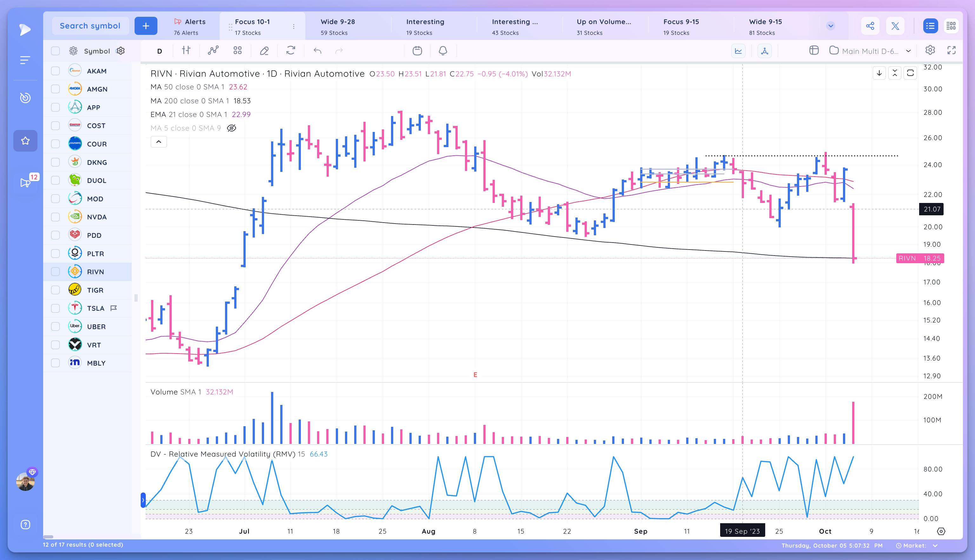Open the layout panel icon
This screenshot has height=560, width=975.
click(814, 50)
